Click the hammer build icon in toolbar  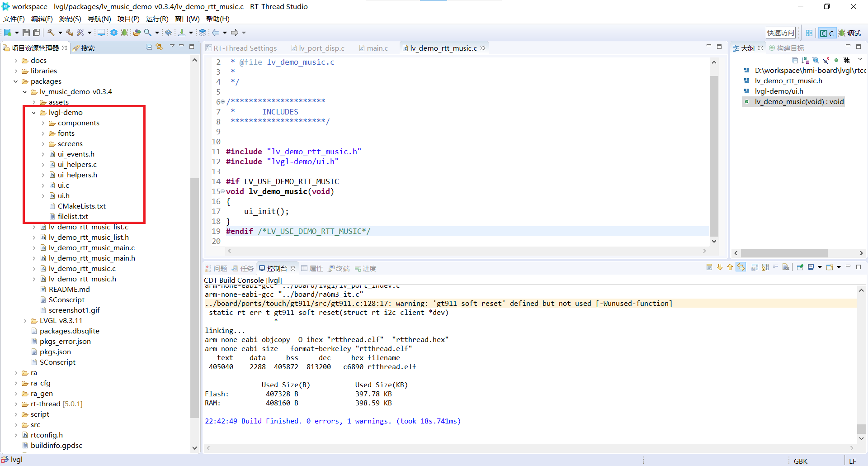click(51, 33)
